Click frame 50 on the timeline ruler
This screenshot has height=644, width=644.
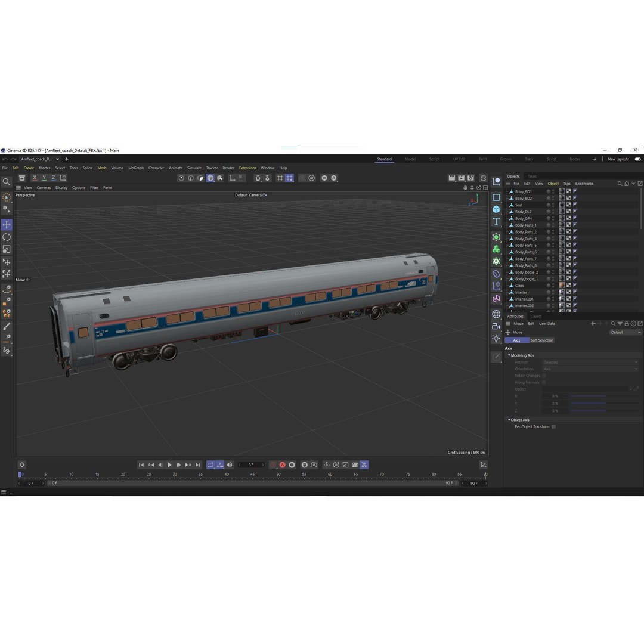click(x=278, y=475)
